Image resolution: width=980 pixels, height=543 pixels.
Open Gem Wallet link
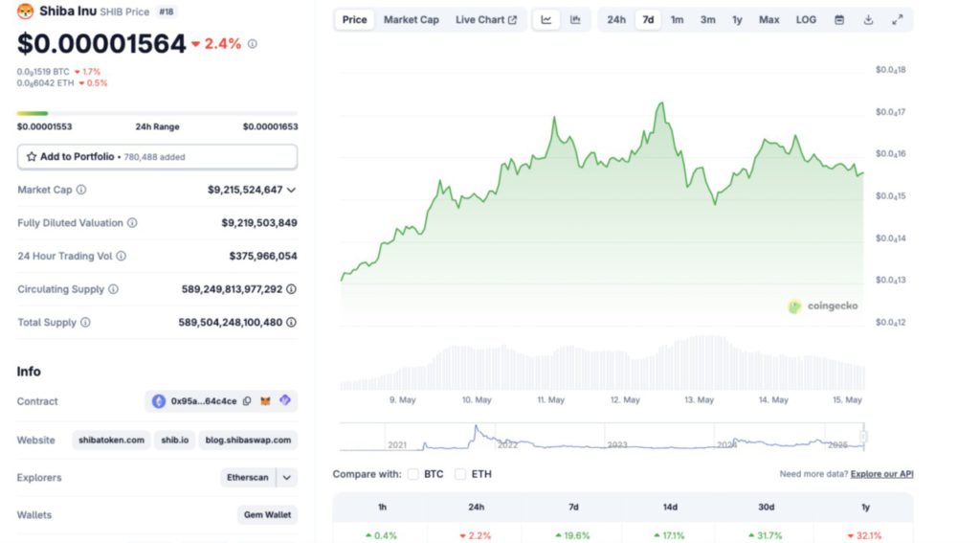click(x=268, y=515)
